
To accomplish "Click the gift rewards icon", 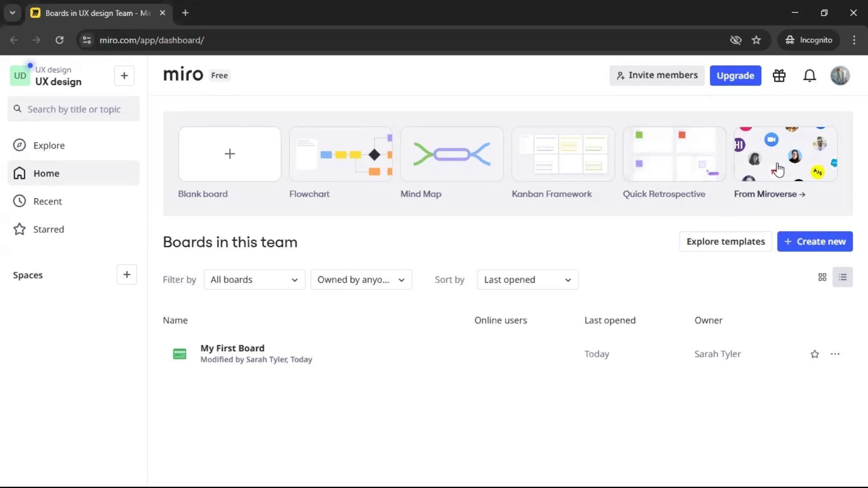I will [x=779, y=76].
